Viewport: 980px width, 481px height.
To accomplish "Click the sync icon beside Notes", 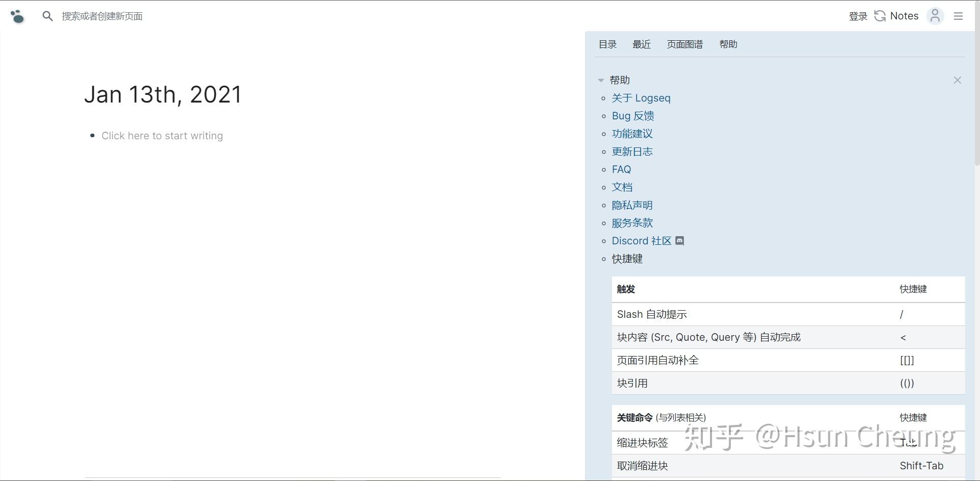I will [879, 16].
